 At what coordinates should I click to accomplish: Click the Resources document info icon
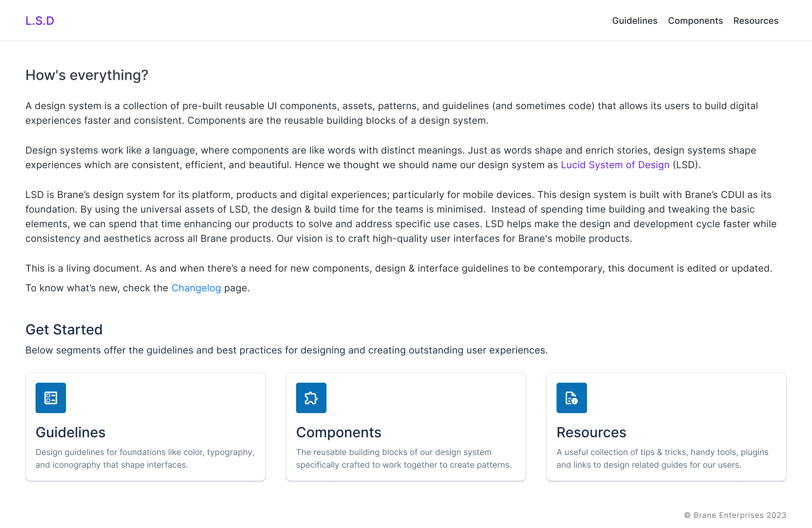click(572, 398)
